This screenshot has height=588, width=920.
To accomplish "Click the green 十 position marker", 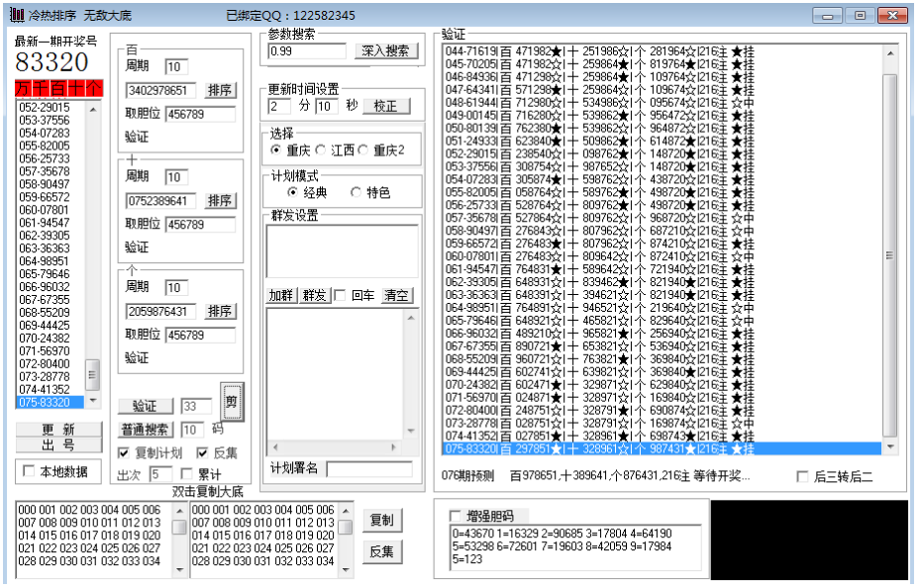I will click(74, 87).
